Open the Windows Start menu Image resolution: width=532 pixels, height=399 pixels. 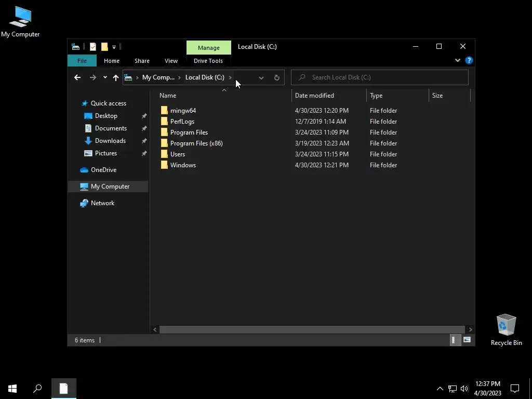coord(12,389)
